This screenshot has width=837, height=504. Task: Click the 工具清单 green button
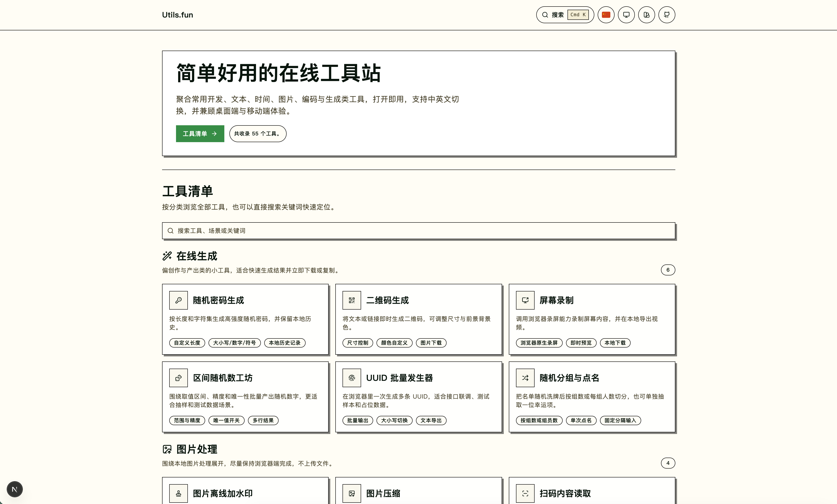[200, 134]
